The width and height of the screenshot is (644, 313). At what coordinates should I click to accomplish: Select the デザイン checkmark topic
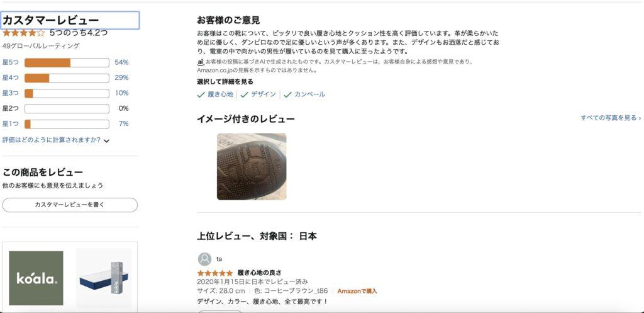click(x=258, y=94)
